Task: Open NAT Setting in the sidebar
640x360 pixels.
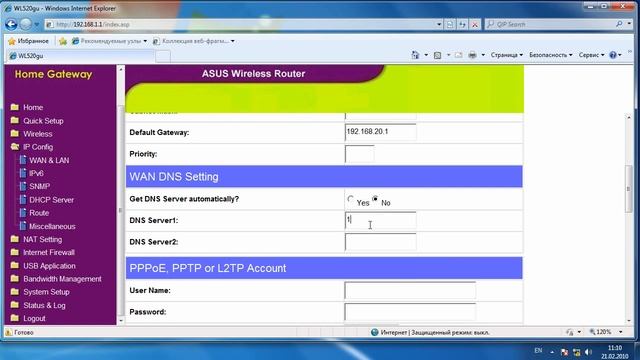Action: pos(42,240)
